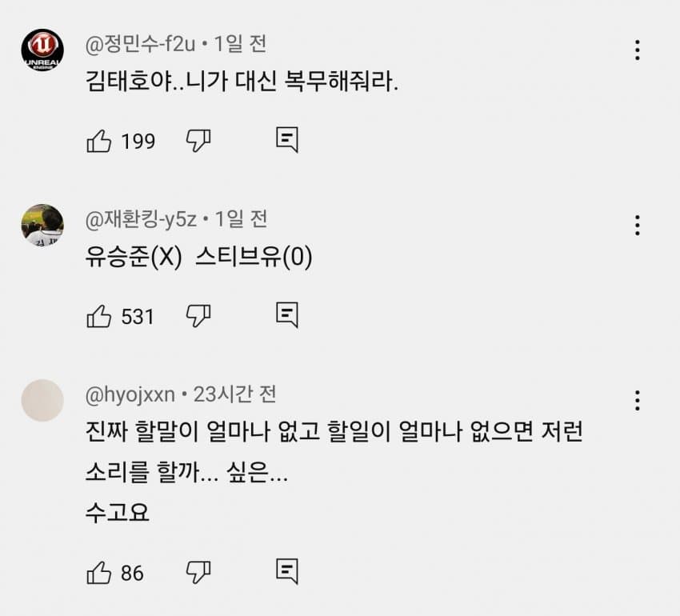Like the comment by @정민수-f2u

tap(98, 142)
